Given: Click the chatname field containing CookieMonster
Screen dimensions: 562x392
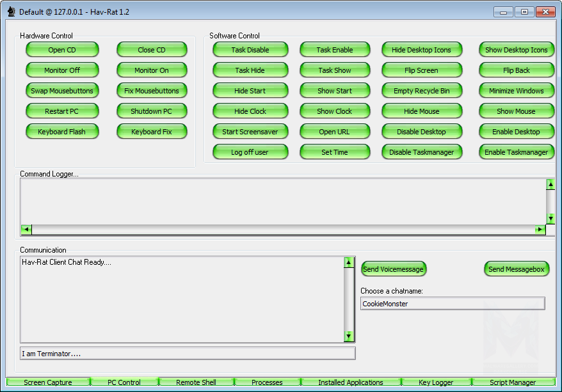Looking at the screenshot, I should [453, 304].
